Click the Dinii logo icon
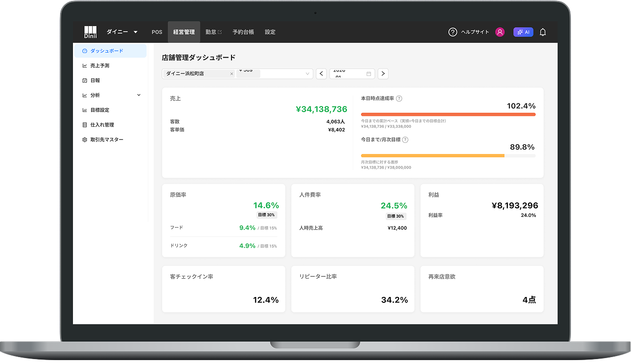Image resolution: width=631 pixels, height=364 pixels. (x=90, y=32)
